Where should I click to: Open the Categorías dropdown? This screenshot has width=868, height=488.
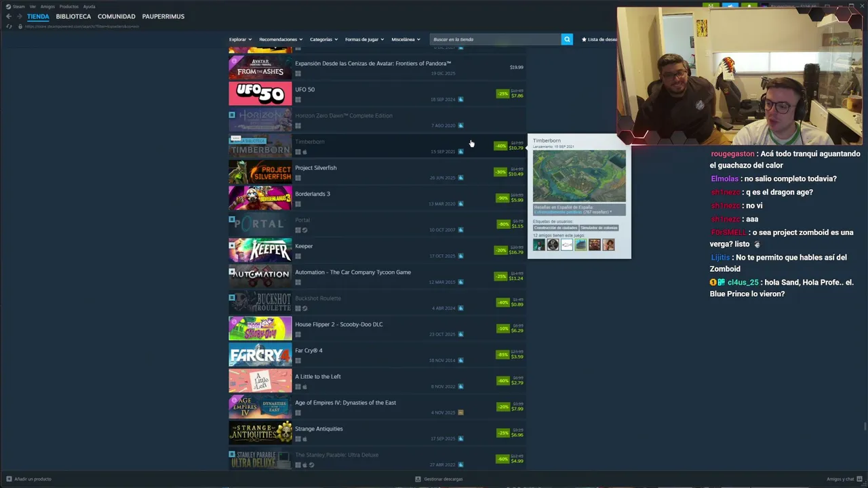pyautogui.click(x=323, y=39)
